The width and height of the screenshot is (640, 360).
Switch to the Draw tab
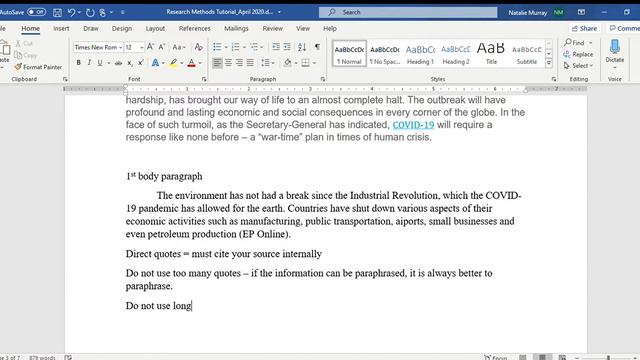pos(91,29)
